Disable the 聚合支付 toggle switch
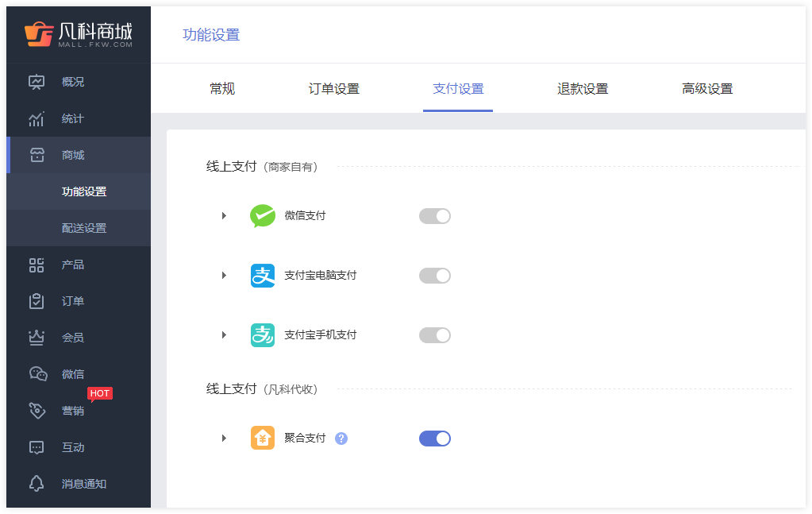The width and height of the screenshot is (812, 514). coord(435,439)
